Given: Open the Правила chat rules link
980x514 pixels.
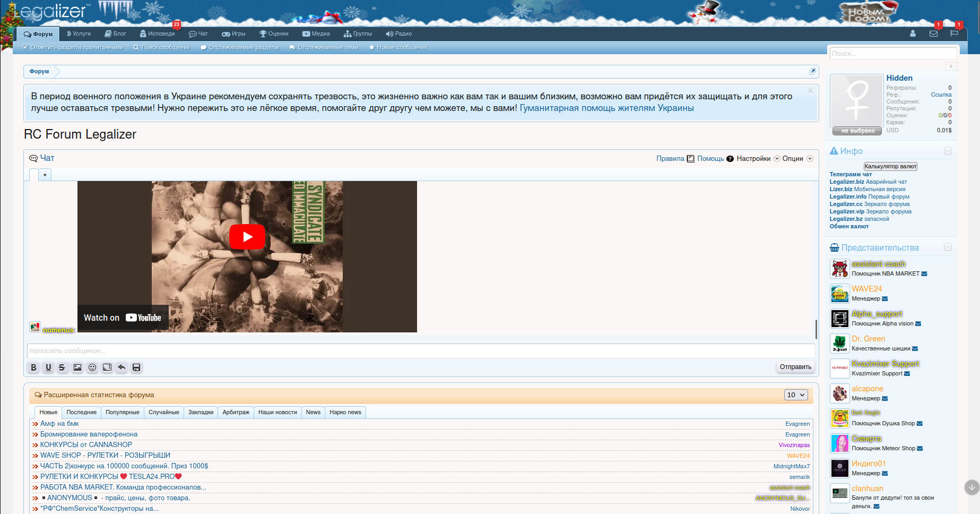Looking at the screenshot, I should click(670, 159).
